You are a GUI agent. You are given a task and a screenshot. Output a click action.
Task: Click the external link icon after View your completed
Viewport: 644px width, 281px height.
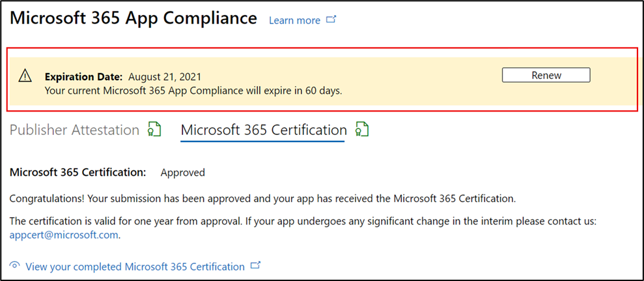[256, 266]
